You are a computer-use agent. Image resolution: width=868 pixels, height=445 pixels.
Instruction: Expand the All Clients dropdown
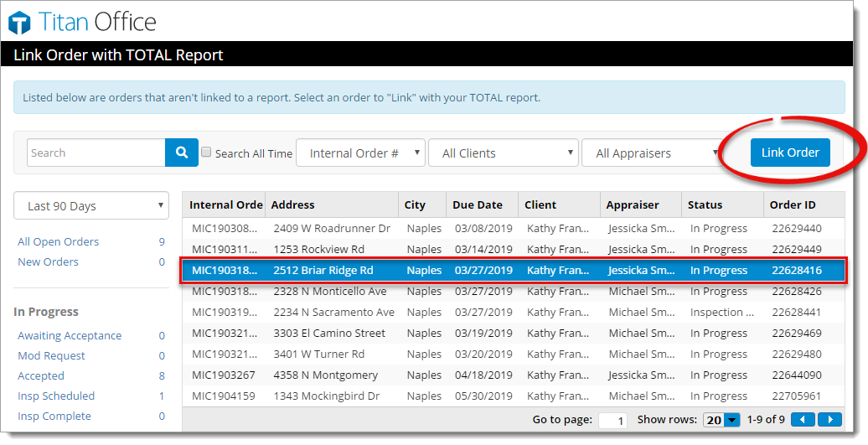(503, 153)
